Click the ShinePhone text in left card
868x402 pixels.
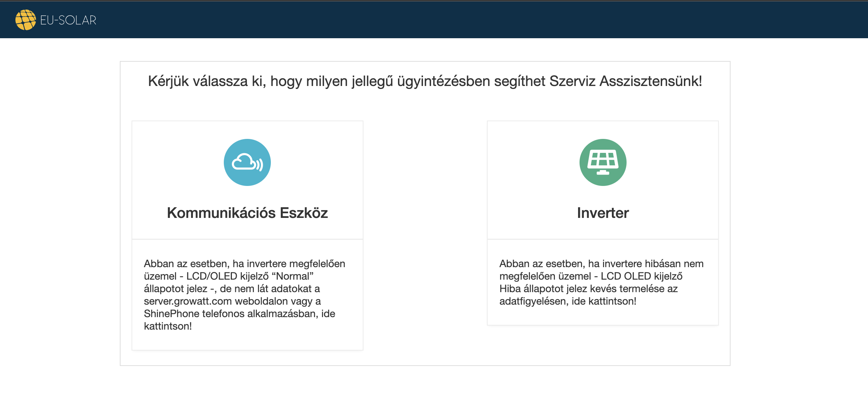[171, 314]
